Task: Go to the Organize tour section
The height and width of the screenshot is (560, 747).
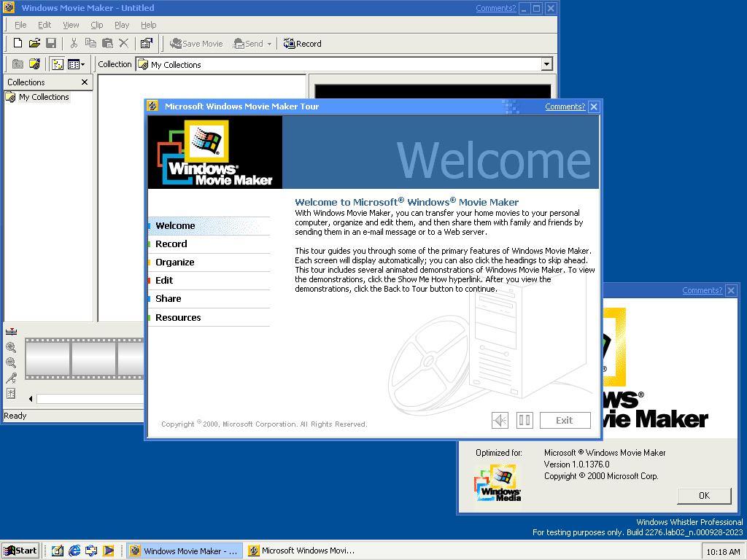Action: pyautogui.click(x=175, y=262)
